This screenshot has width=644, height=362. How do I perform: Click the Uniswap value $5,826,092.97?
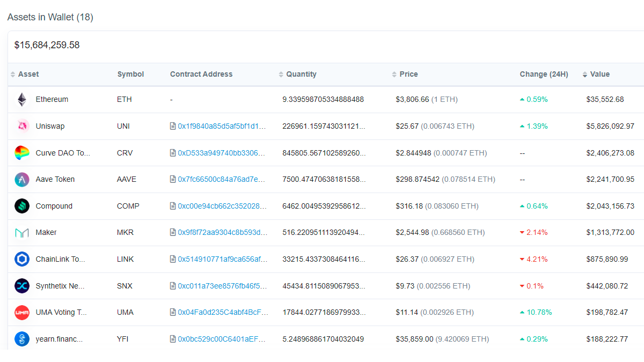pyautogui.click(x=610, y=126)
